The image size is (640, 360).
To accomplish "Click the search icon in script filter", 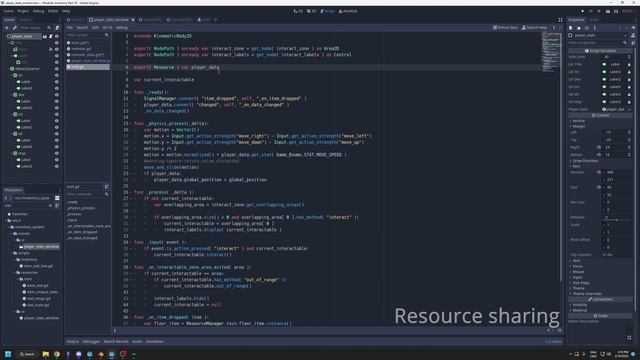I will (107, 35).
